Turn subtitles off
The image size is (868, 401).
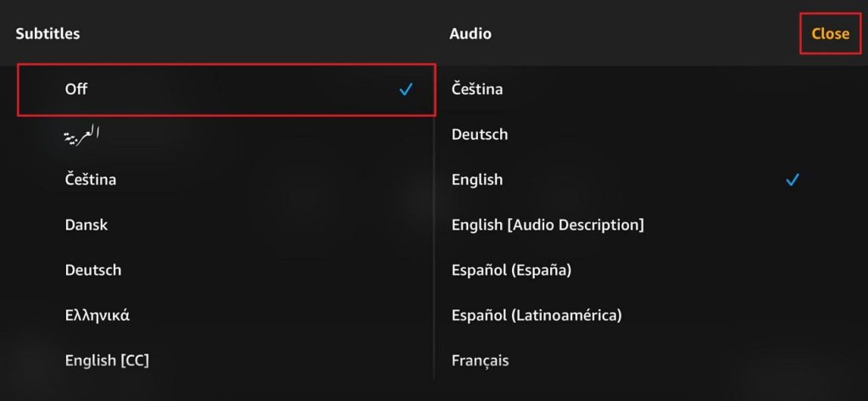76,89
